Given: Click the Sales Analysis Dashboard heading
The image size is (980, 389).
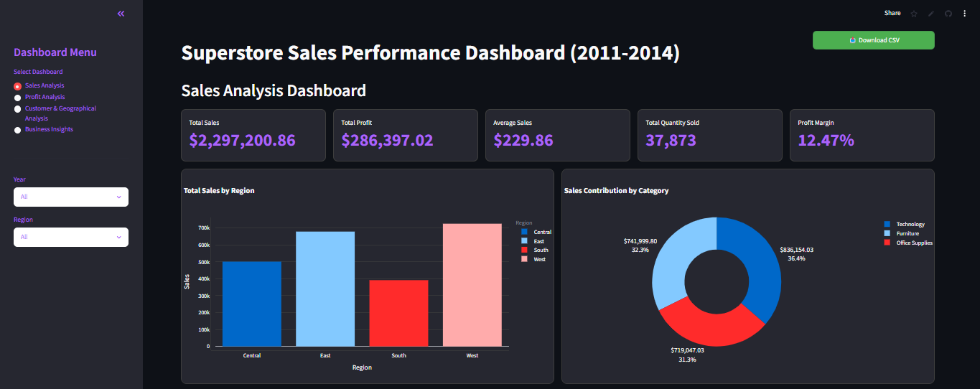Looking at the screenshot, I should point(274,90).
